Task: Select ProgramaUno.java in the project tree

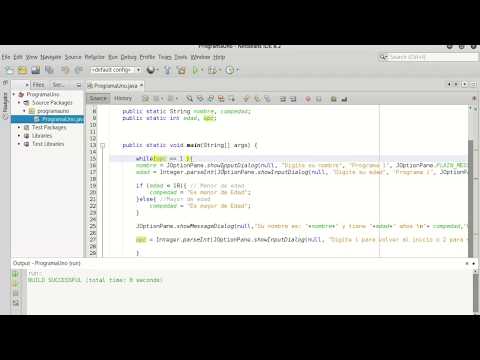Action: [47, 119]
